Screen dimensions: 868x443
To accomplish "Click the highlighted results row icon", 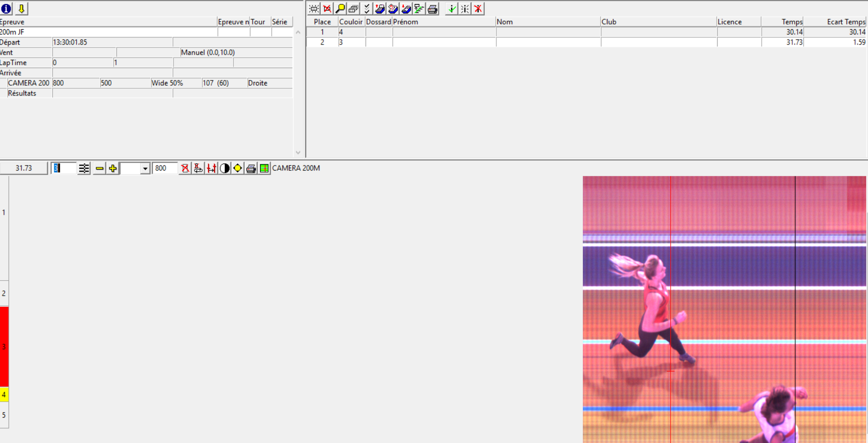I will [x=314, y=9].
